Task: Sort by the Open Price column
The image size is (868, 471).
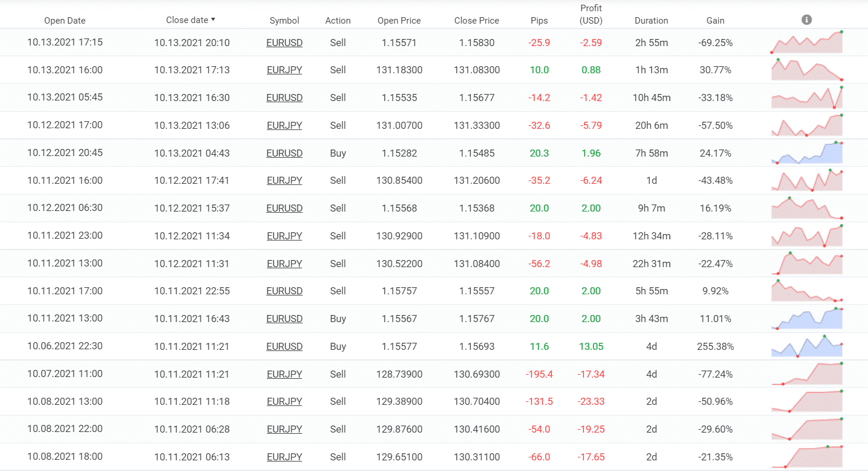Action: pos(399,21)
